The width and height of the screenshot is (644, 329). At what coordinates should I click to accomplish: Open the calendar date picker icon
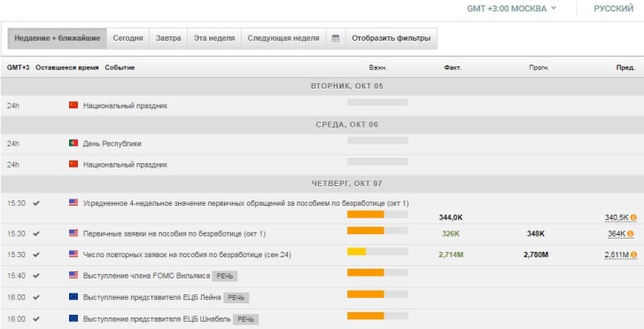(336, 38)
